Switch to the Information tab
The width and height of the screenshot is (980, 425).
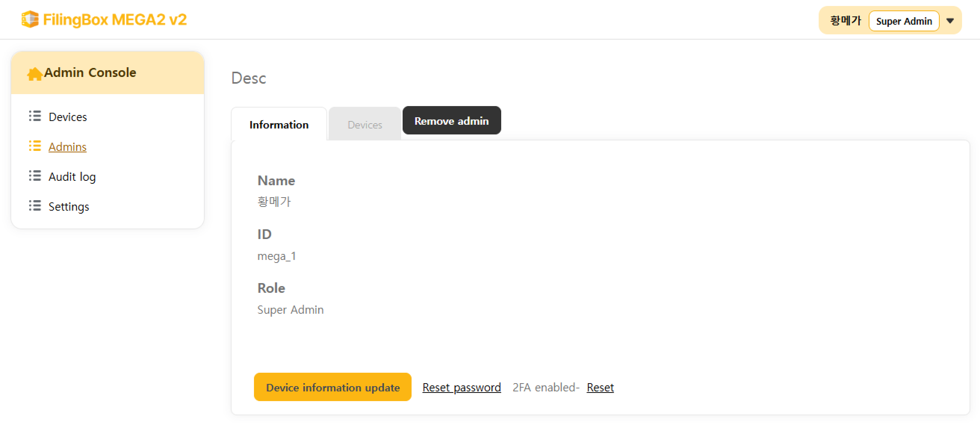279,124
